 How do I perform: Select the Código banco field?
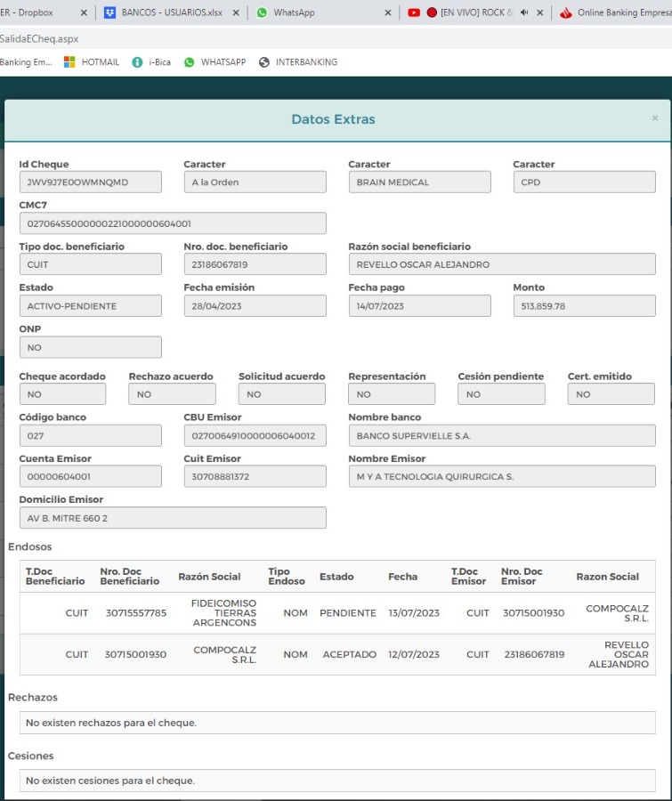(x=91, y=436)
